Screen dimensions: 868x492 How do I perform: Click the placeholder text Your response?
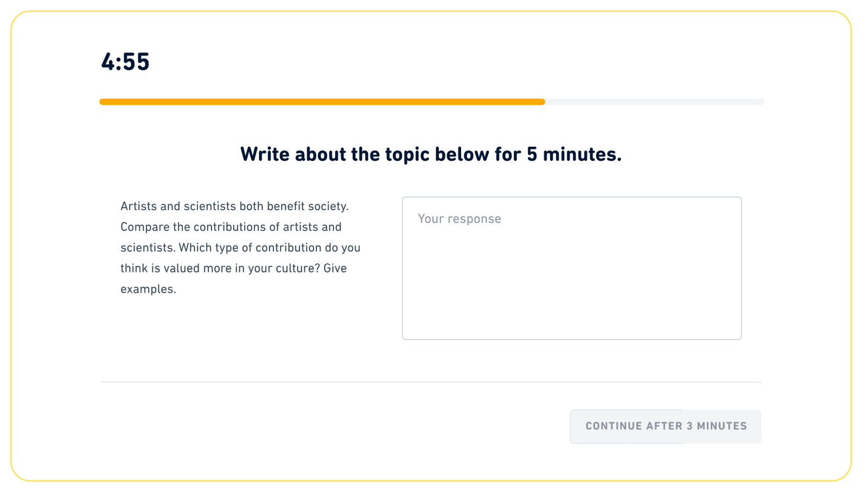(x=459, y=218)
